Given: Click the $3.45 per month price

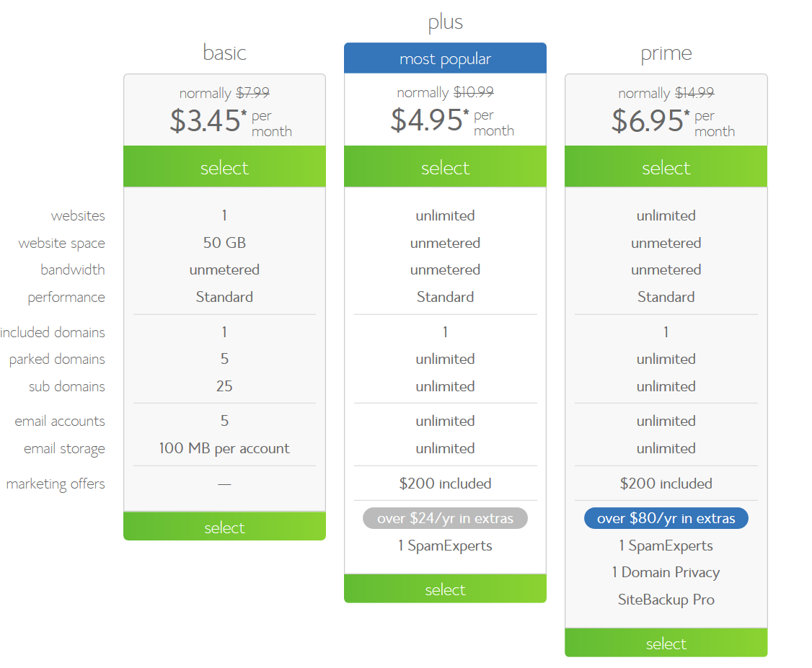Looking at the screenshot, I should pos(231,122).
